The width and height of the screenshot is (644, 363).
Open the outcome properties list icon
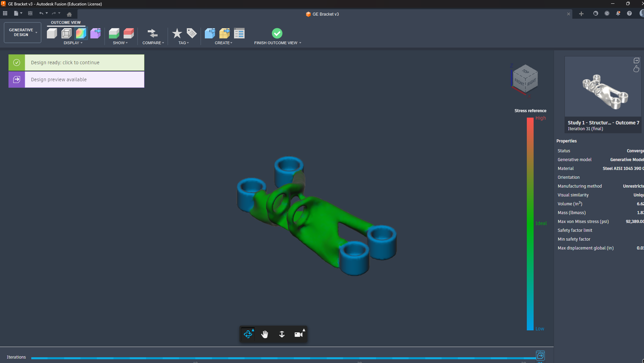[239, 33]
